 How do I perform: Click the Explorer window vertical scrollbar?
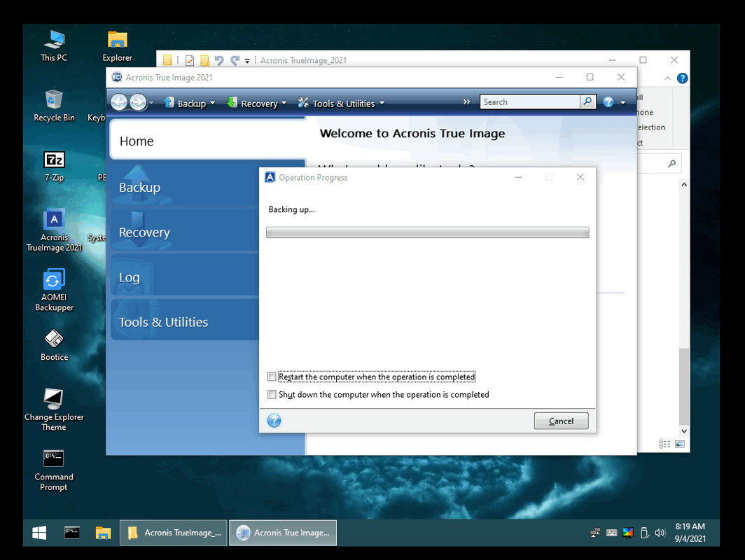(683, 307)
